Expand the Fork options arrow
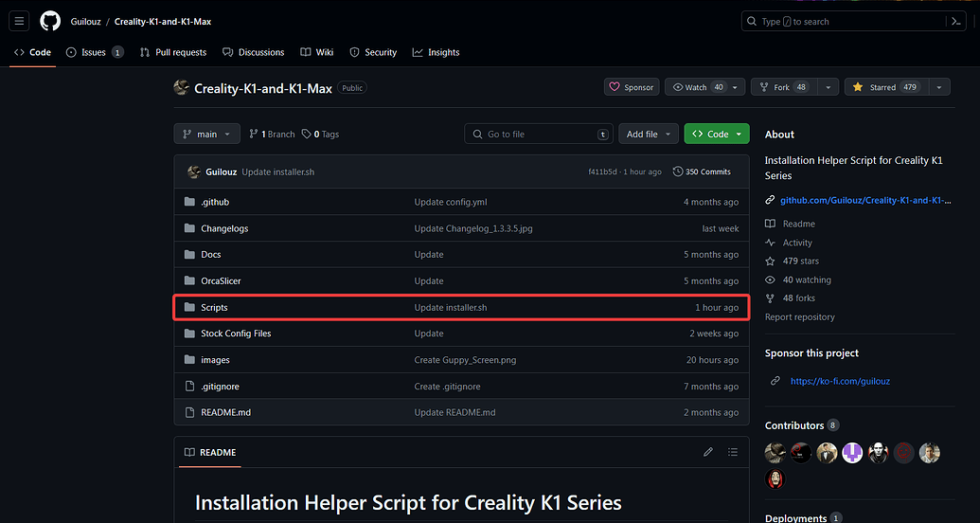This screenshot has height=523, width=980. tap(829, 87)
